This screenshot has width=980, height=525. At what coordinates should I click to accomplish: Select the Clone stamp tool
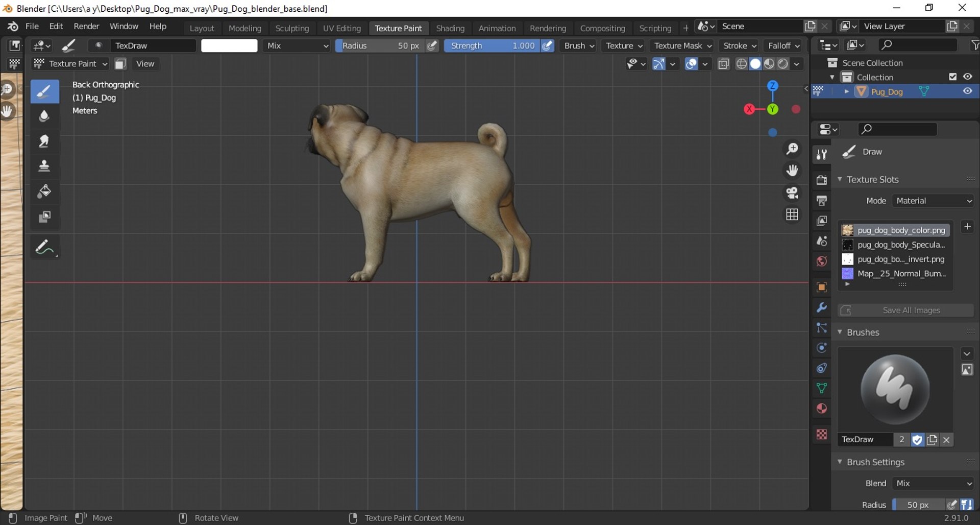point(44,166)
